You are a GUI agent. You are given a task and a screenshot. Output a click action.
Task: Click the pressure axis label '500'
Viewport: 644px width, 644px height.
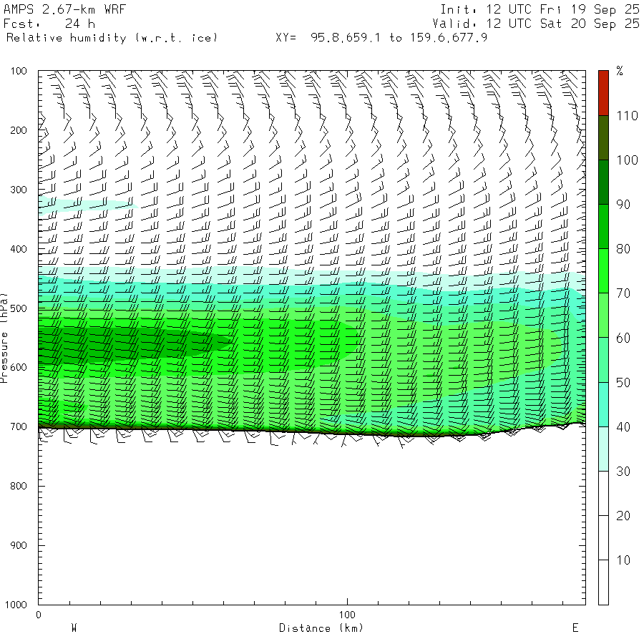click(x=19, y=308)
